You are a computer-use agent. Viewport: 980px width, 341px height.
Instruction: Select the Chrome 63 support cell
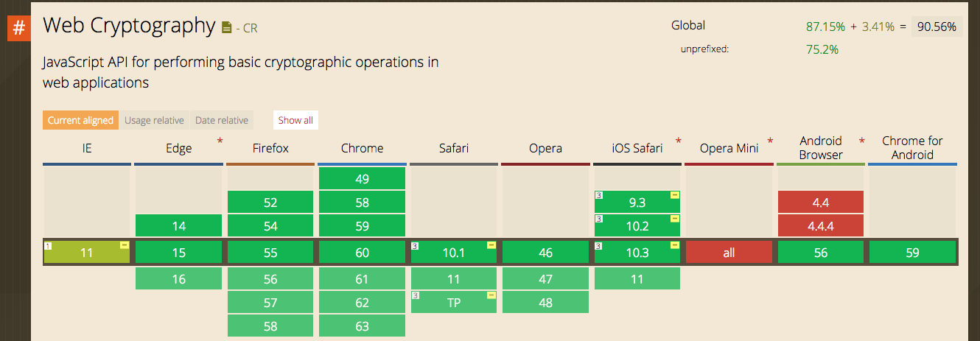click(x=362, y=326)
